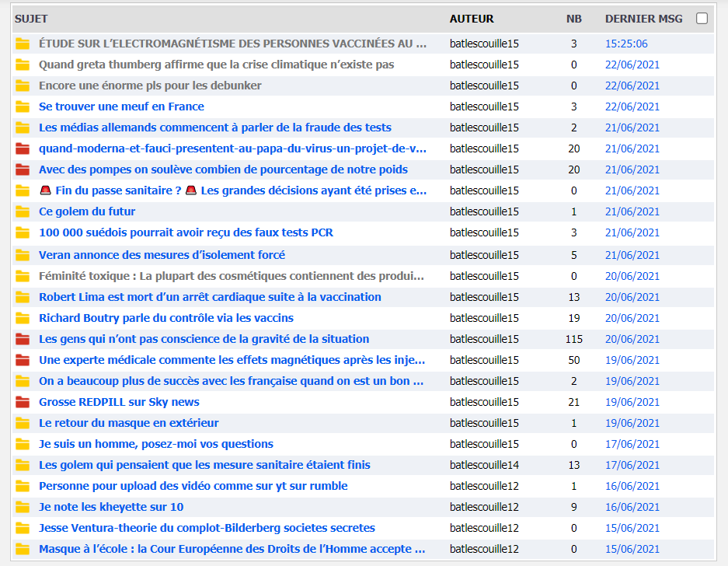Click last message time 15:25:06
Viewport: 728px width, 566px height.
pyautogui.click(x=626, y=44)
